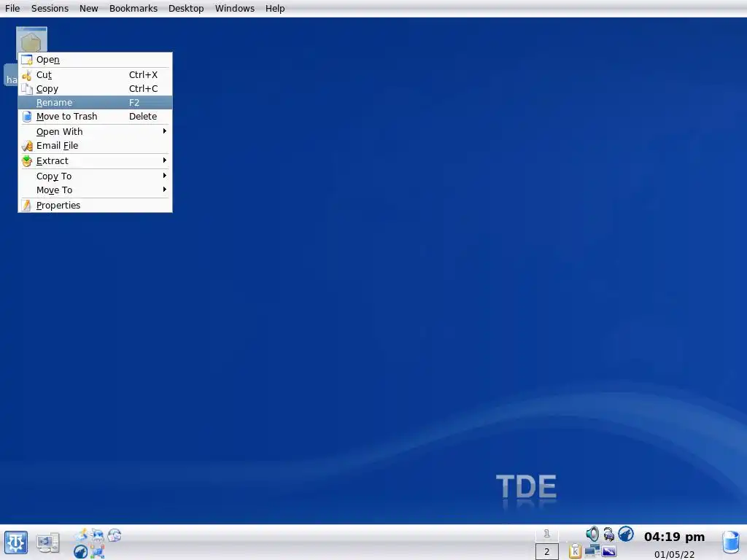Open the Klipper clipboard tray icon
The image size is (747, 560).
coord(575,551)
